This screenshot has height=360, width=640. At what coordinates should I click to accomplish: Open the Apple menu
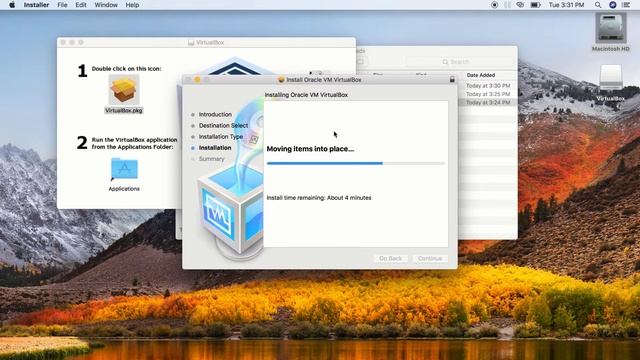pos(12,5)
